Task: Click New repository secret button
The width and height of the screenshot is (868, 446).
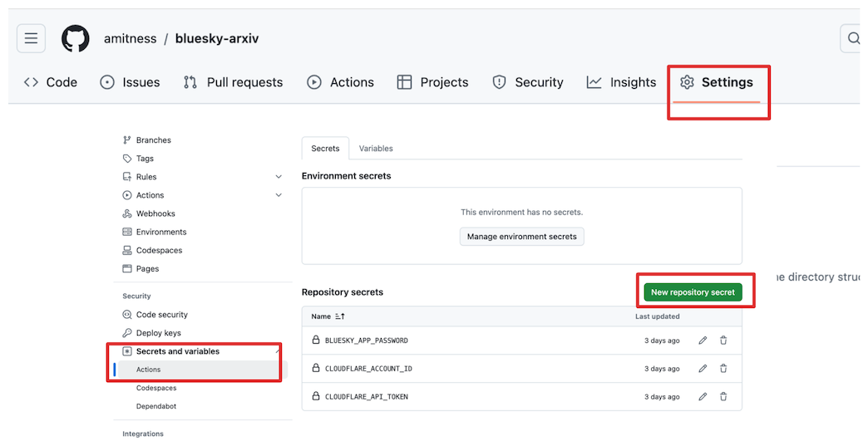Action: tap(692, 292)
